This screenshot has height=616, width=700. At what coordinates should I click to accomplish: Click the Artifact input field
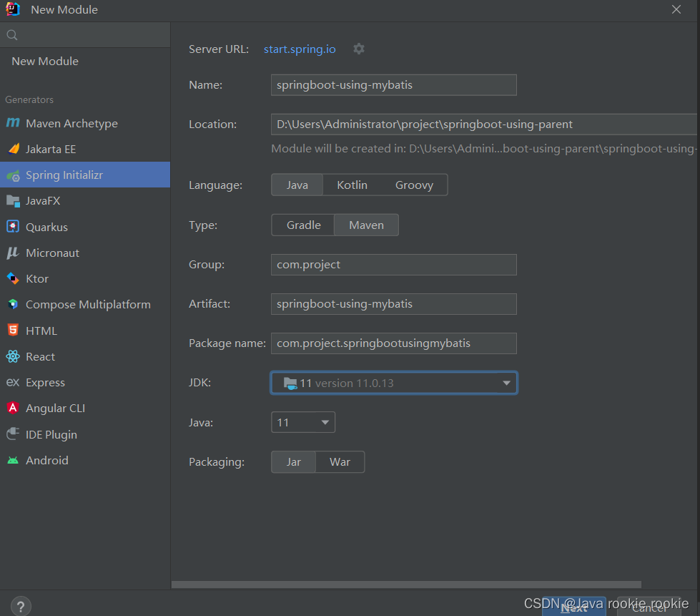coord(394,304)
